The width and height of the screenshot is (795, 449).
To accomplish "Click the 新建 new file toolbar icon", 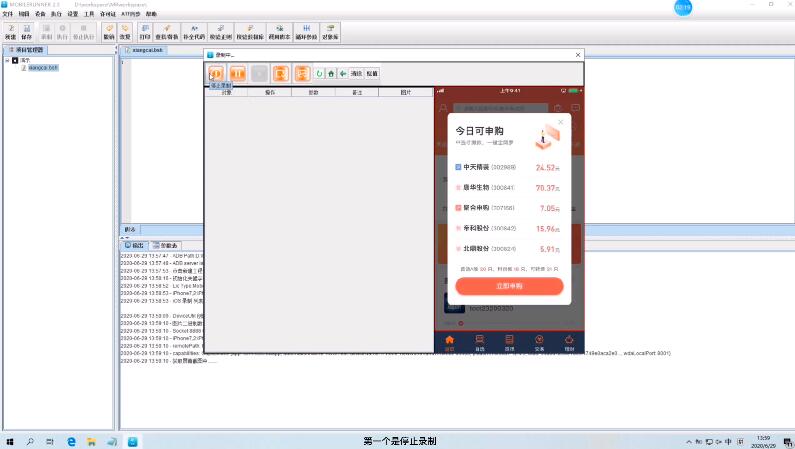I will coord(10,33).
